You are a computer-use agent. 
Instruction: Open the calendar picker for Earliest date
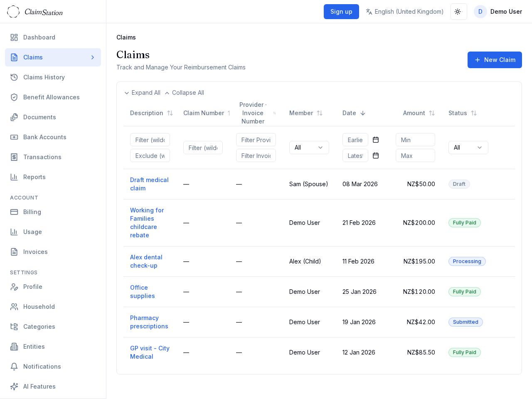tap(376, 140)
